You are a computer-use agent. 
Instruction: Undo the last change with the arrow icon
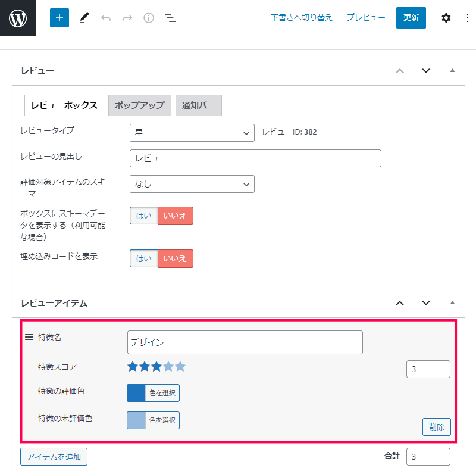point(106,18)
